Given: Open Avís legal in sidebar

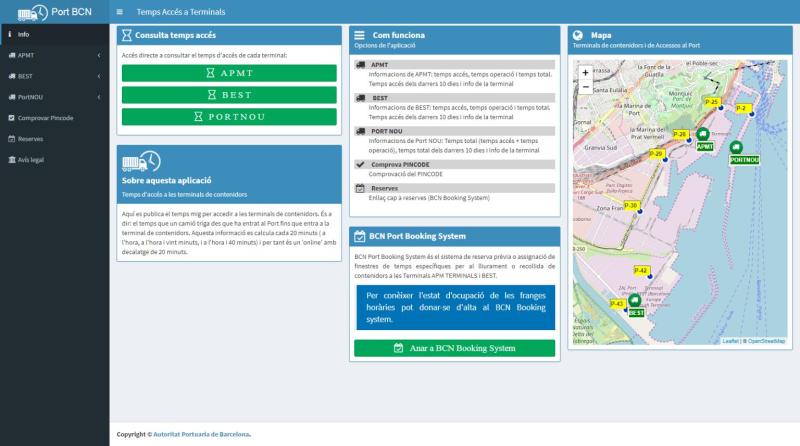Looking at the screenshot, I should pos(55,160).
